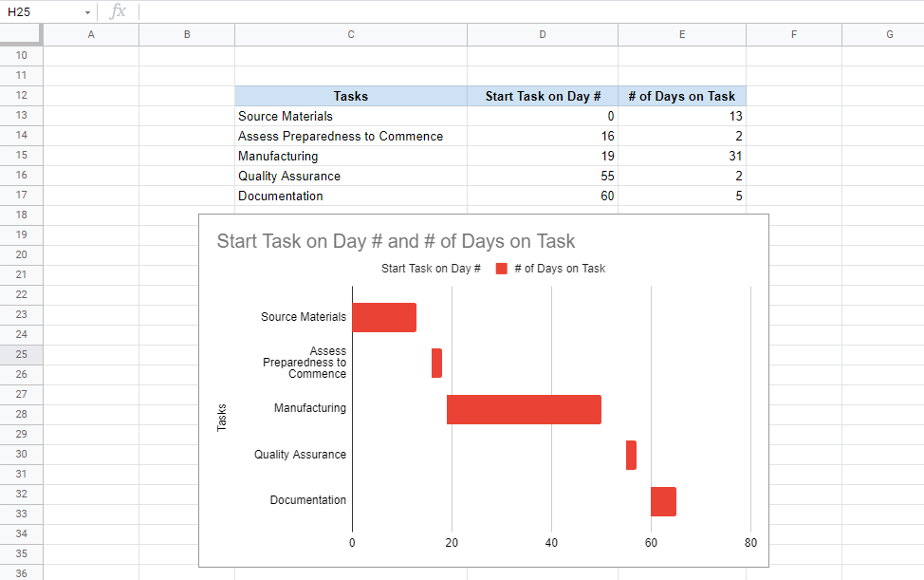Screen dimensions: 924x580
Task: Open the Name Box dropdown arrow
Action: coord(87,12)
